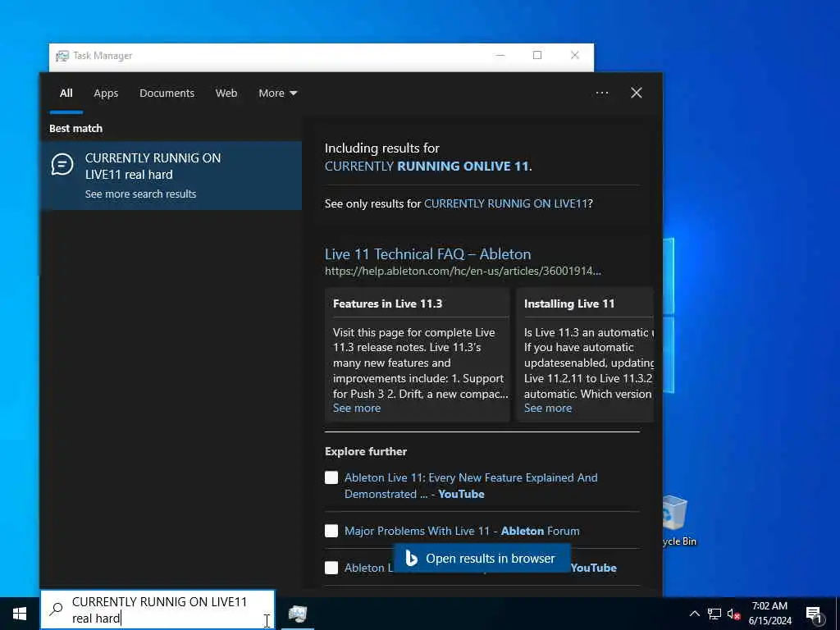Switch to the All search tab
840x630 pixels.
[x=66, y=94]
